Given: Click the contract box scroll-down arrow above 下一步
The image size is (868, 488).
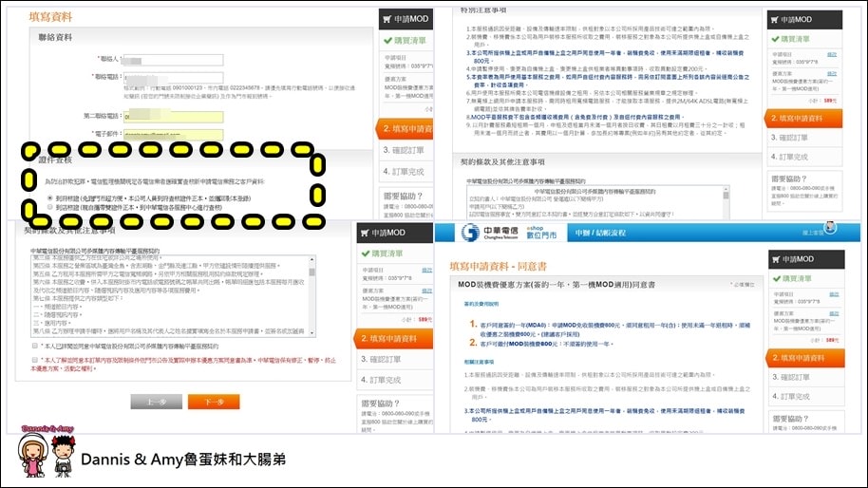Looking at the screenshot, I should pos(312,333).
